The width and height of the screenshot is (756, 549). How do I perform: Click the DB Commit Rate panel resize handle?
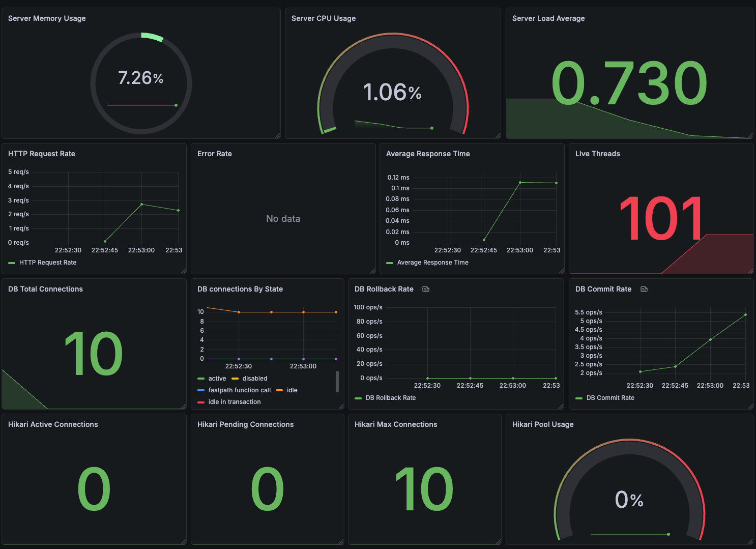750,407
